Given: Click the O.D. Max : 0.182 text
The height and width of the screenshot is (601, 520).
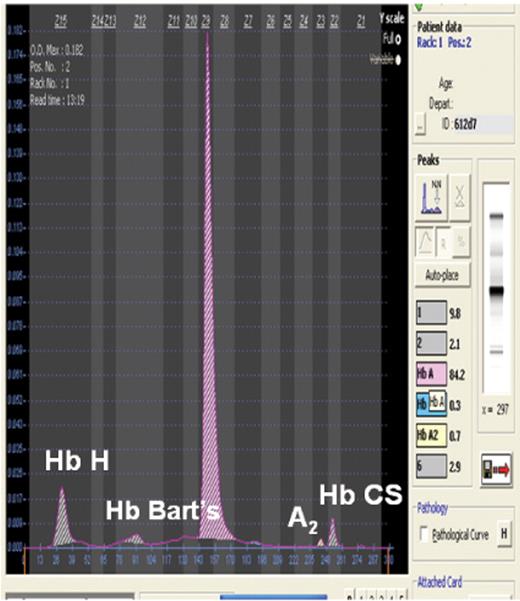Looking at the screenshot, I should click(57, 50).
